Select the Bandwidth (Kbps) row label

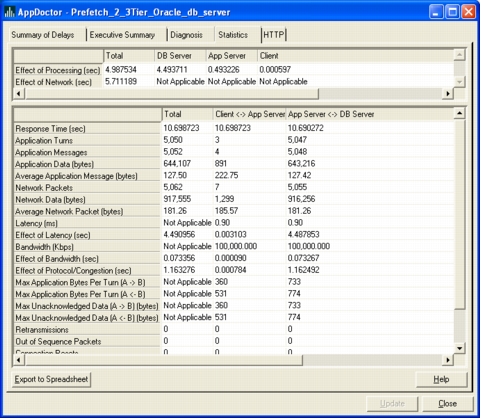click(87, 247)
